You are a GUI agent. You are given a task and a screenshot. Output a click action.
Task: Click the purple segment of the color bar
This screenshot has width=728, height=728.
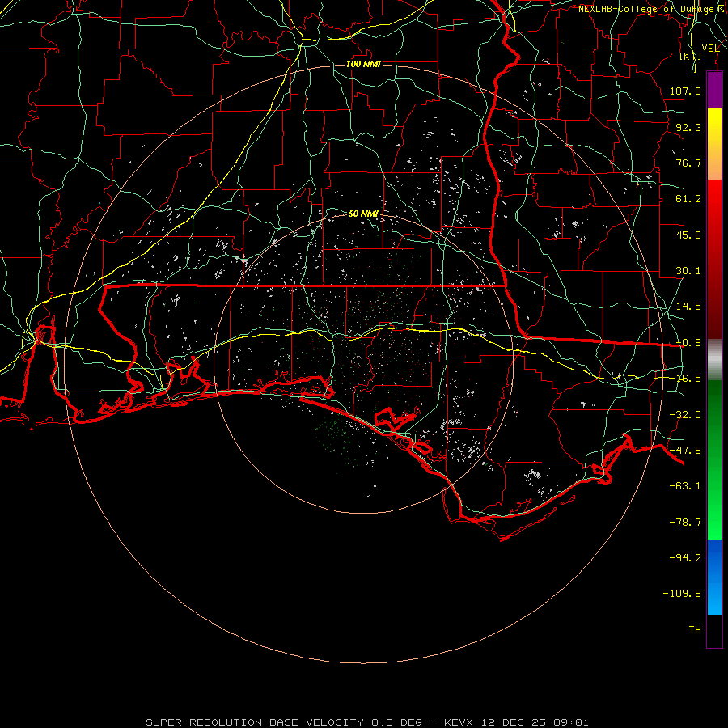coord(714,91)
